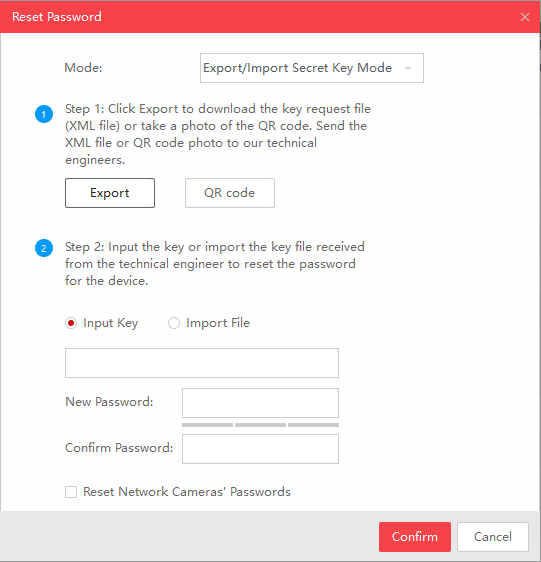This screenshot has height=562, width=541.
Task: Click the Step 2 instruction text
Action: click(x=215, y=263)
